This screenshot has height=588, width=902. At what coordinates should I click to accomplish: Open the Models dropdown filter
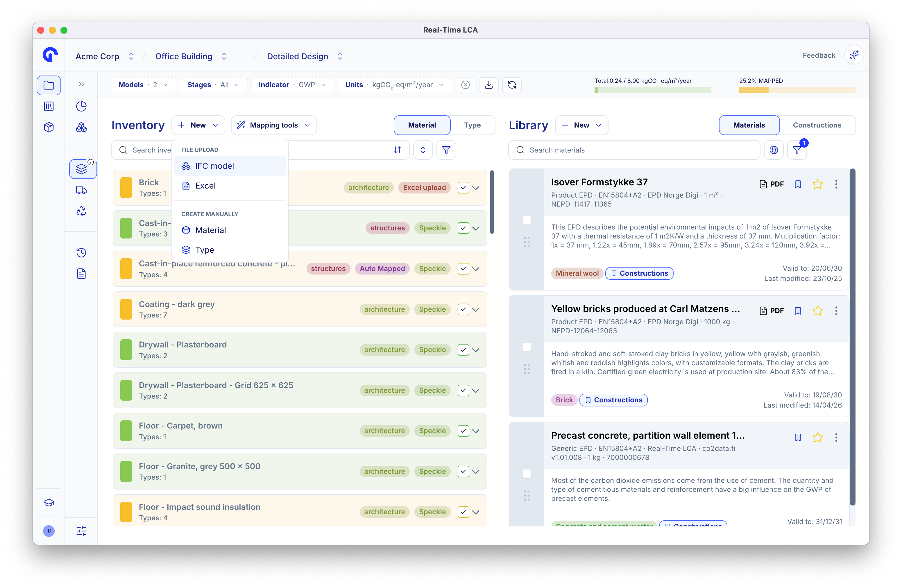pos(143,85)
